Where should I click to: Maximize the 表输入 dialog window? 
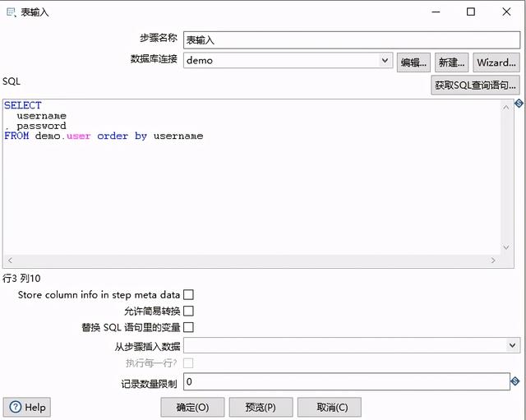471,12
